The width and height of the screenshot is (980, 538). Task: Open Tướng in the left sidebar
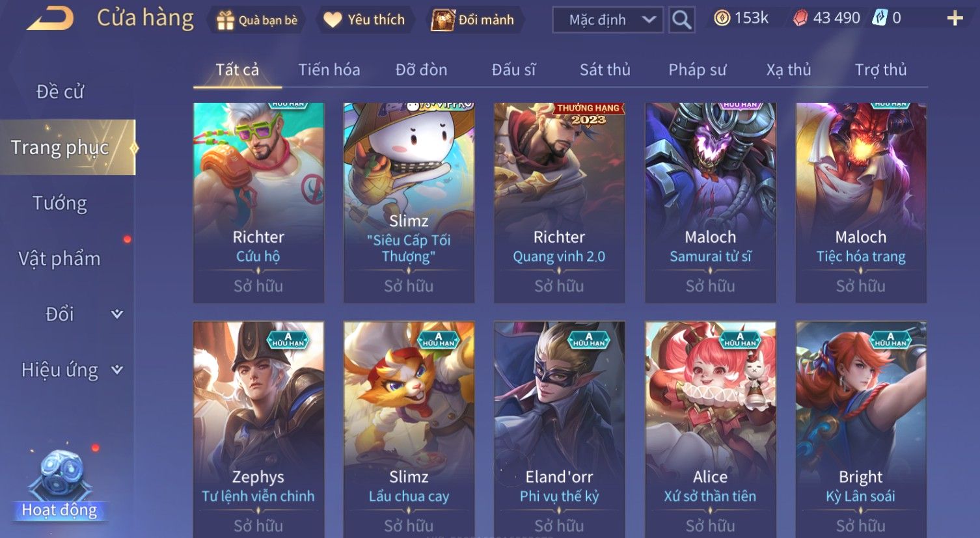[60, 204]
